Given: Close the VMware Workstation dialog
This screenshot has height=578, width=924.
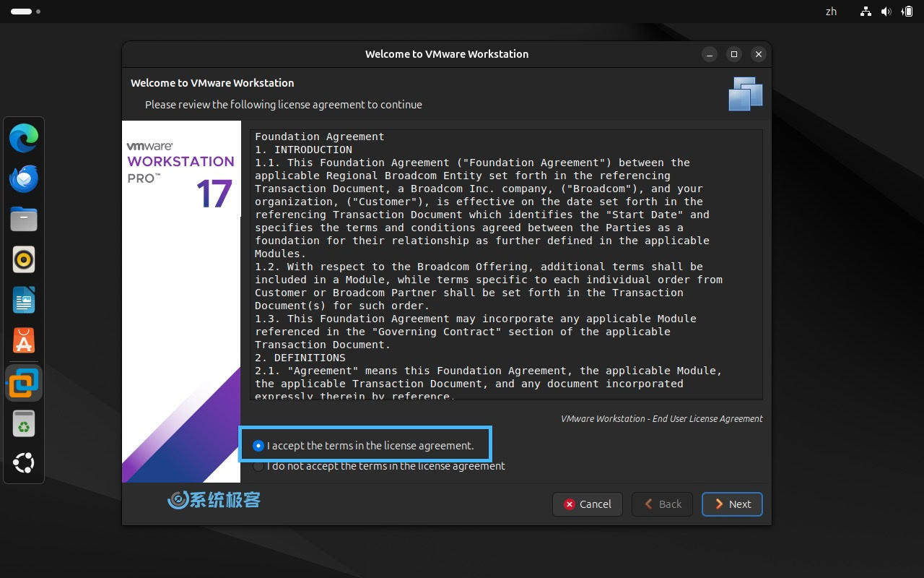Looking at the screenshot, I should (758, 54).
